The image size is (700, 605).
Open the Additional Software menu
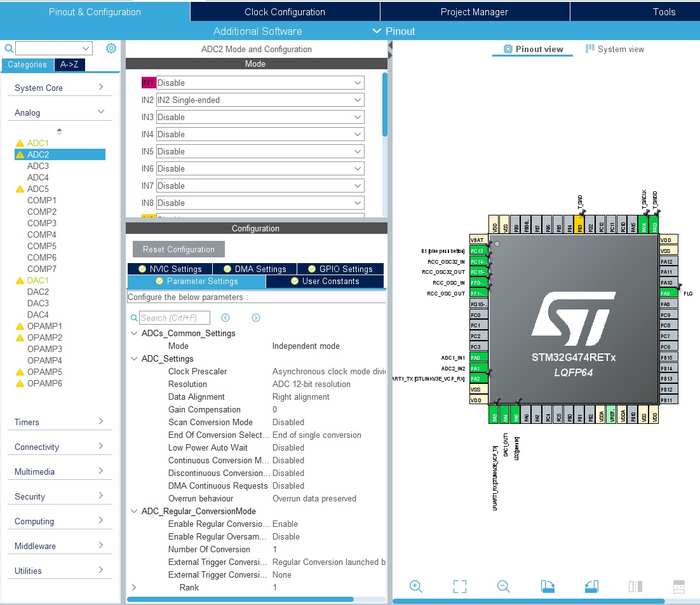258,31
